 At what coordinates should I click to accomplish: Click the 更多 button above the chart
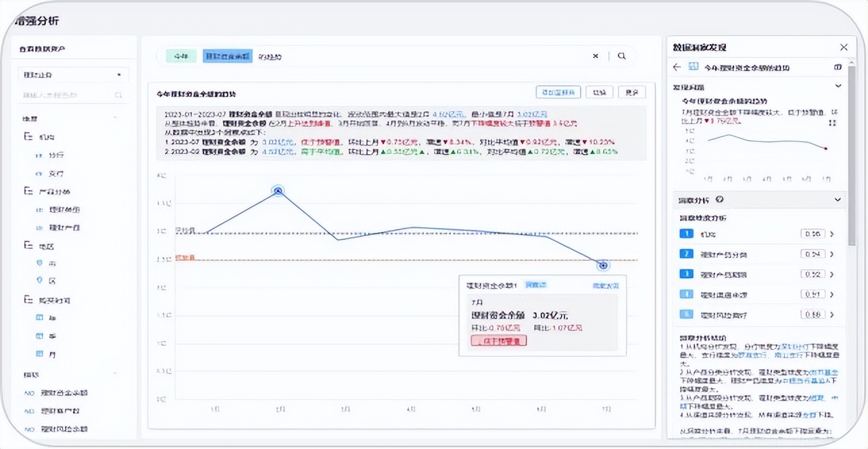point(632,91)
